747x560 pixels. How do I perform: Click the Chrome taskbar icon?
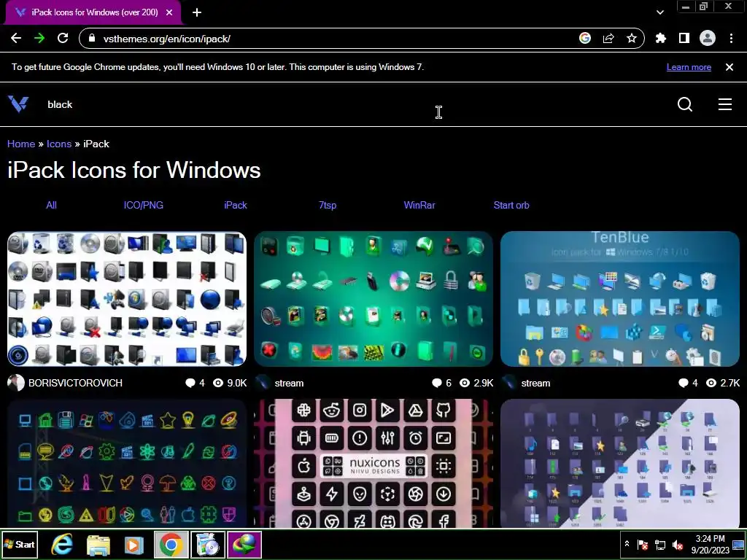click(171, 544)
